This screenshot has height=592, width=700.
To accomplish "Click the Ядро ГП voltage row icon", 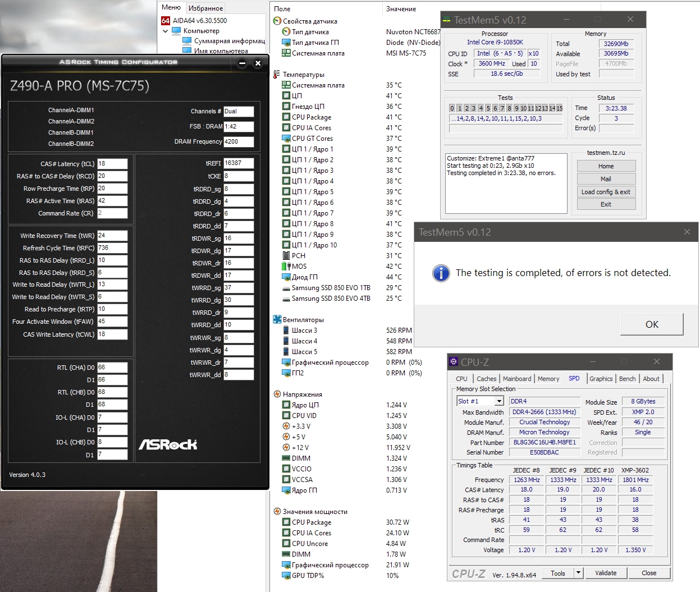I will pyautogui.click(x=286, y=490).
